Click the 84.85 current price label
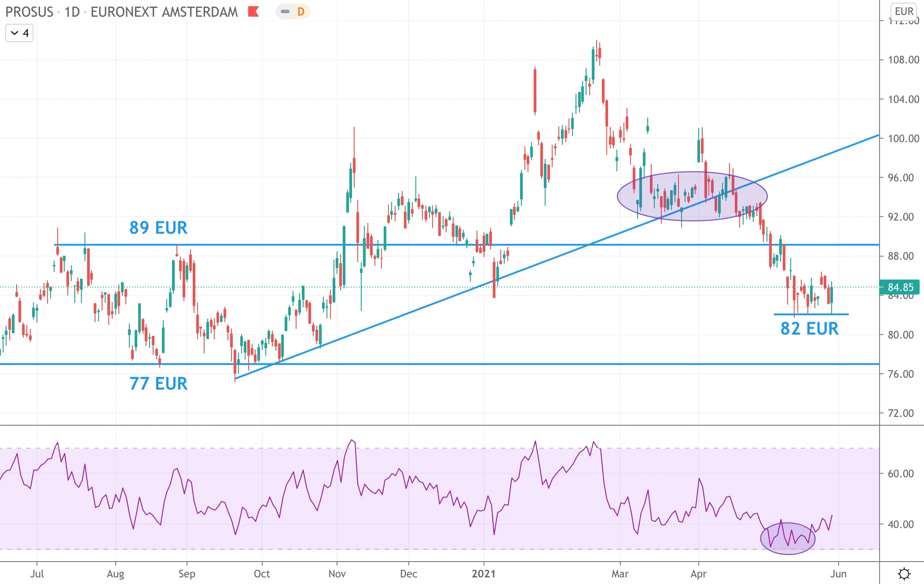Image resolution: width=924 pixels, height=584 pixels. click(x=900, y=287)
